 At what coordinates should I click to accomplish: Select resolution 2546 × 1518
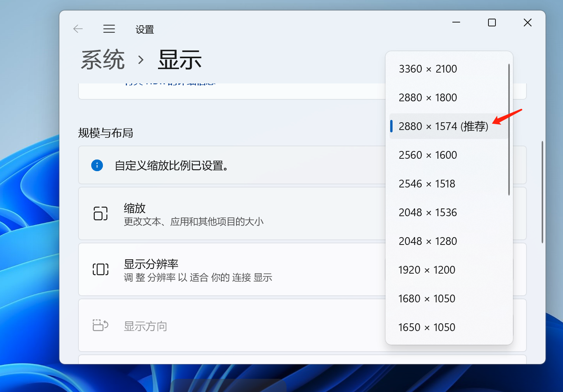[x=449, y=184]
